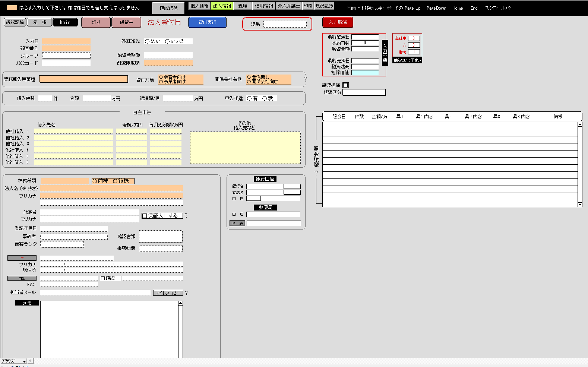Screen dimensions: 588x367
Task: Click the 法人名 (株 抜き) input field
Action: click(112, 188)
